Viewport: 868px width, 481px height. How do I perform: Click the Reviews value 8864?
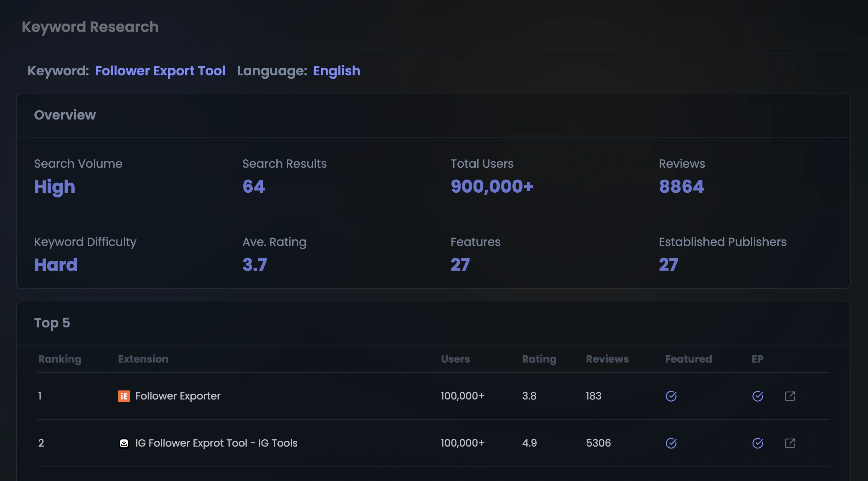click(x=681, y=187)
